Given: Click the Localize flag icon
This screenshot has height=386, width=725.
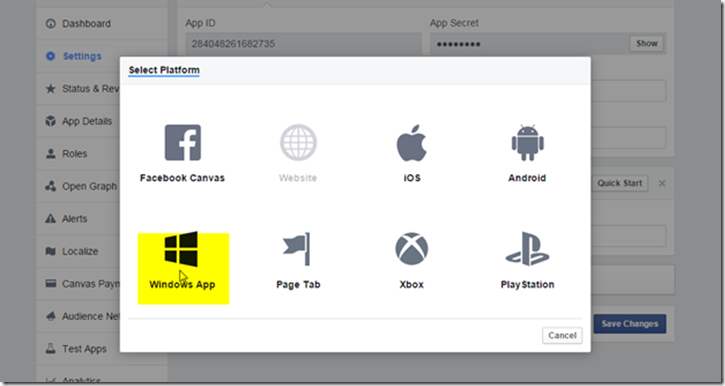Looking at the screenshot, I should click(x=50, y=251).
